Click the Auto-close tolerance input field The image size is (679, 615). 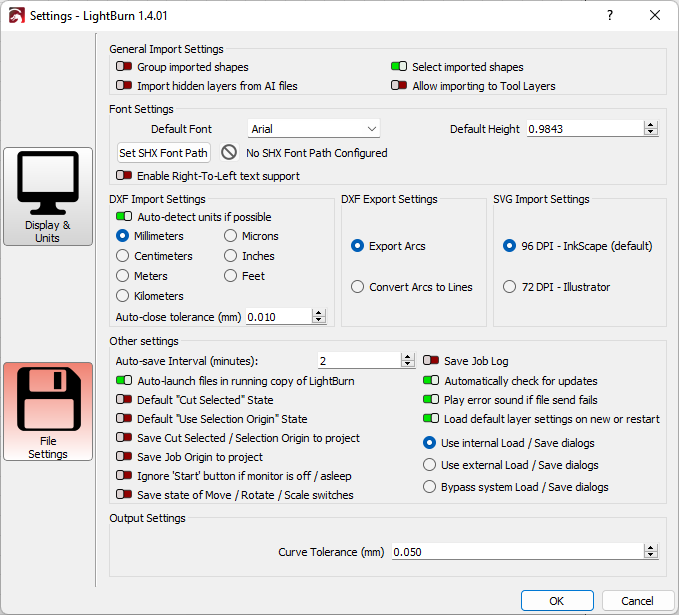tap(279, 317)
